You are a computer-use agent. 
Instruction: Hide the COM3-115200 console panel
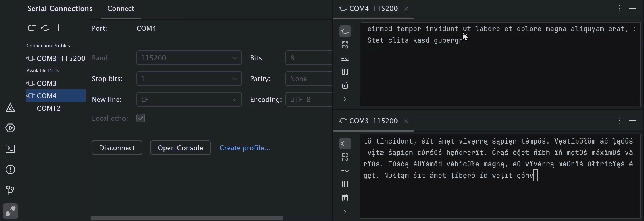pyautogui.click(x=633, y=121)
